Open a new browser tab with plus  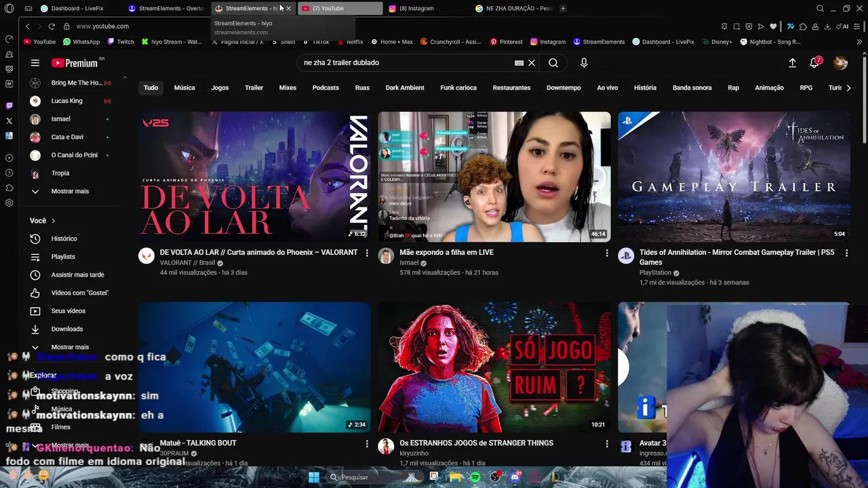click(x=563, y=8)
